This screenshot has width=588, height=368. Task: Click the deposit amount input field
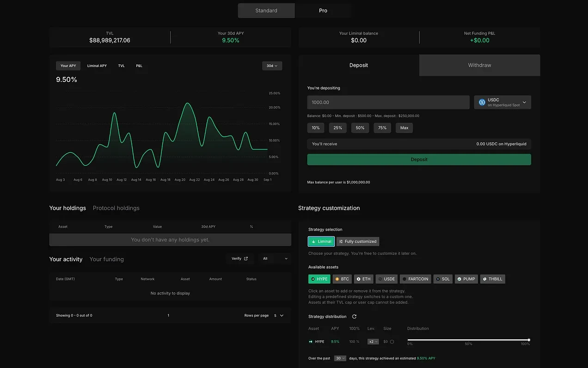(x=387, y=101)
